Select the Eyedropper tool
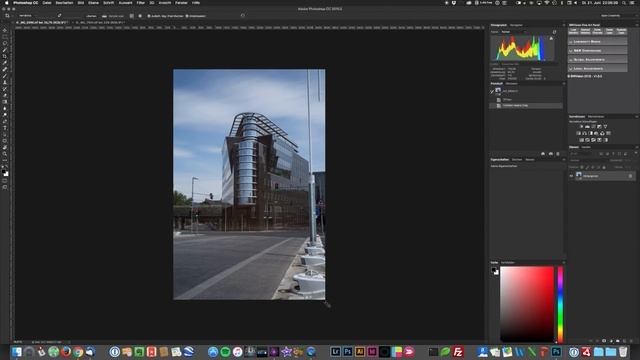The width and height of the screenshot is (640, 360). click(5, 63)
